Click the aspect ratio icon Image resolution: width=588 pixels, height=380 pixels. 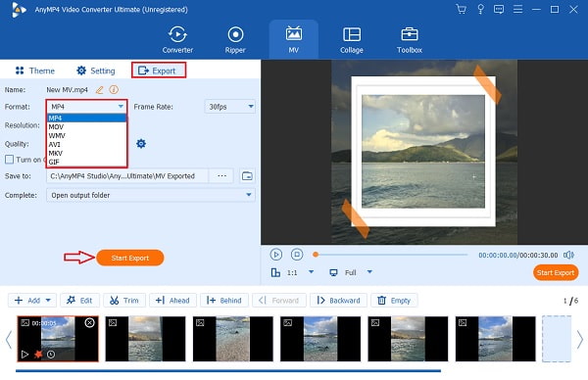(x=275, y=272)
